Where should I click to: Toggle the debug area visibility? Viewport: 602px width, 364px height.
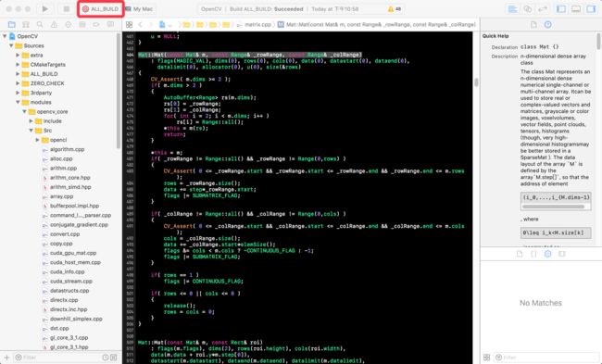[576, 9]
